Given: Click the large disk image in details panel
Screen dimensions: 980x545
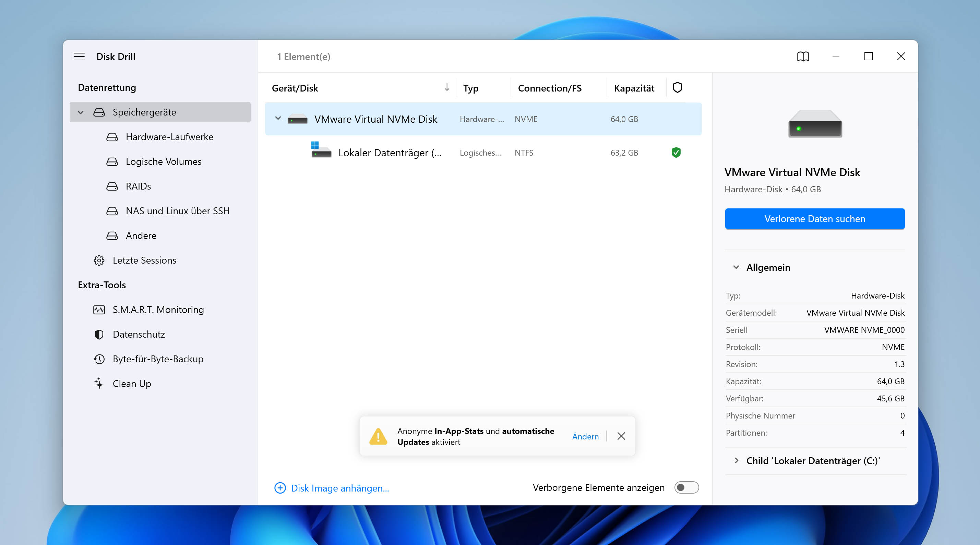Looking at the screenshot, I should (x=815, y=124).
